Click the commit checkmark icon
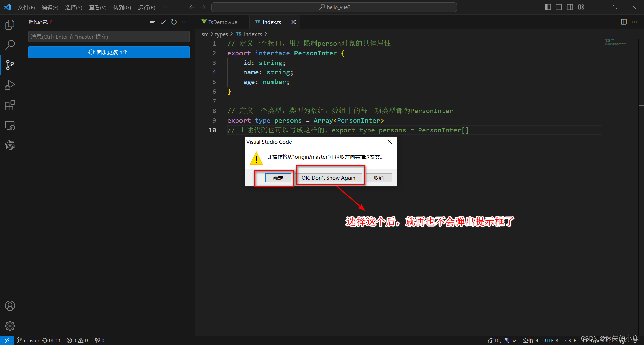The image size is (644, 345). 163,22
